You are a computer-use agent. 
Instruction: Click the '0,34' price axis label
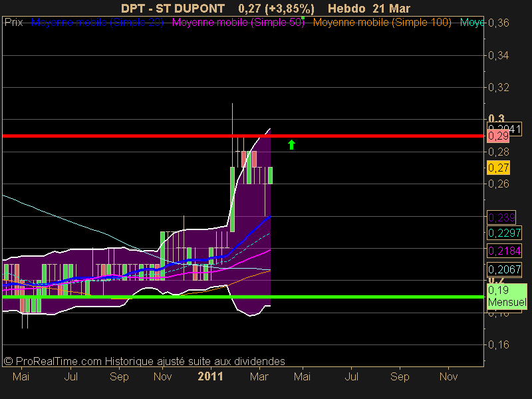click(x=498, y=55)
